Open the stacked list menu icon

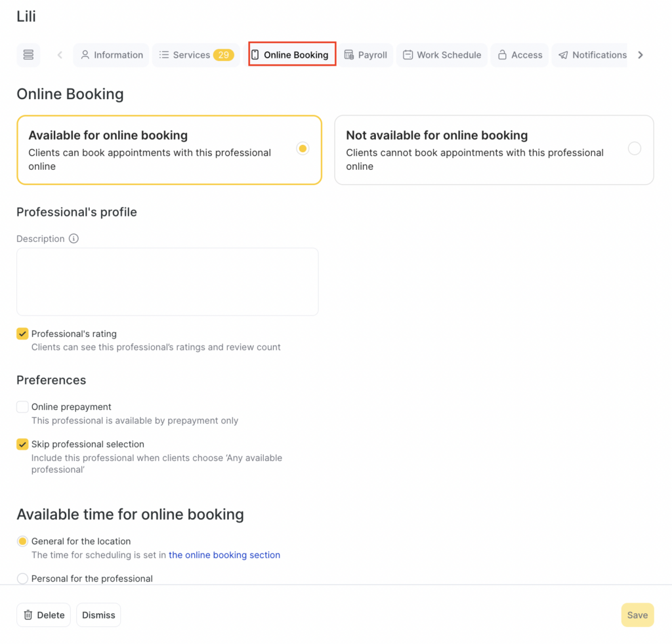(28, 55)
